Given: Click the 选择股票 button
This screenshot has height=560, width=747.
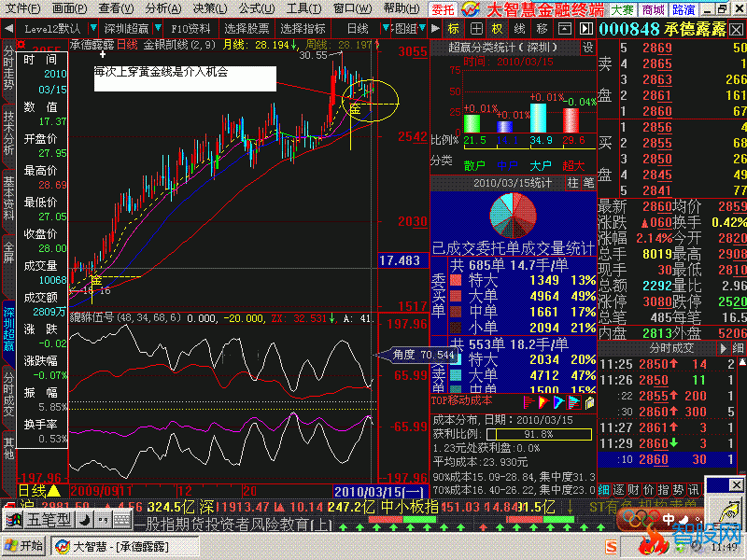Looking at the screenshot, I should pos(247,29).
